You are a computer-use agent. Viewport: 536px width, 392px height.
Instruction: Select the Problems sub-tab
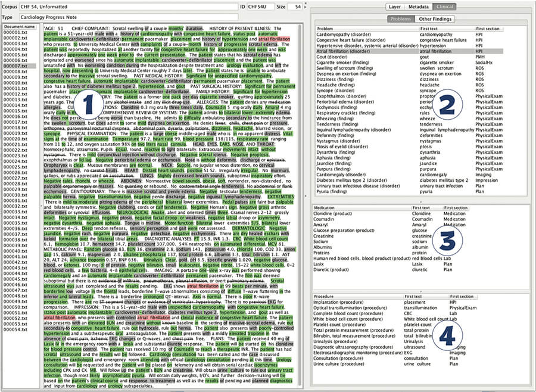[x=401, y=19]
